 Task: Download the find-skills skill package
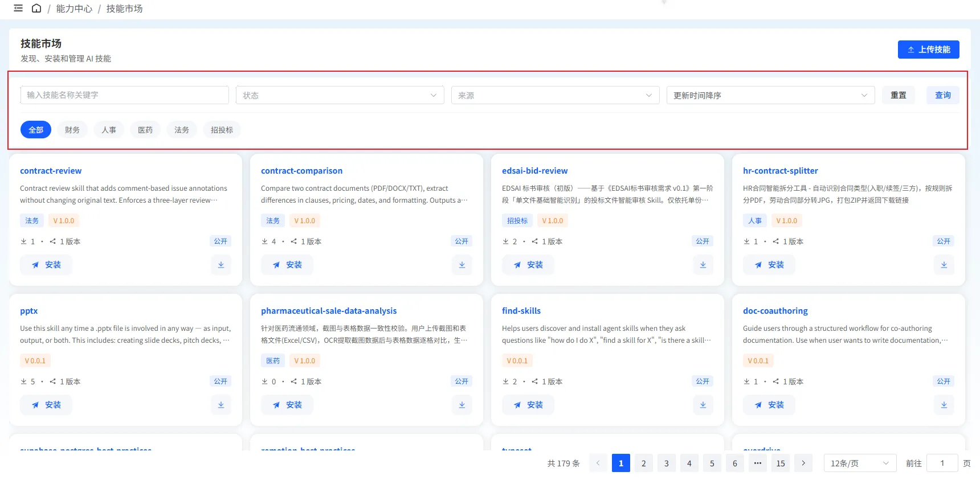[703, 405]
